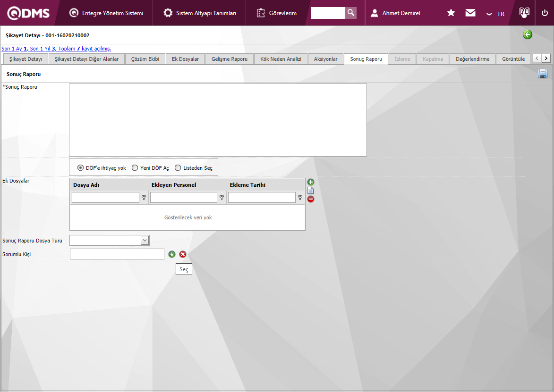View the file with document icon
554x392 pixels.
point(311,191)
